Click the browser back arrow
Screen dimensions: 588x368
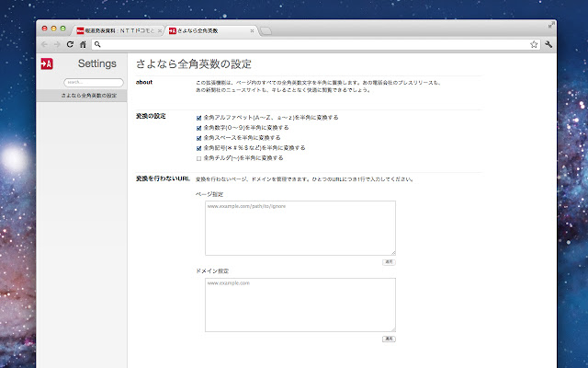(x=45, y=44)
